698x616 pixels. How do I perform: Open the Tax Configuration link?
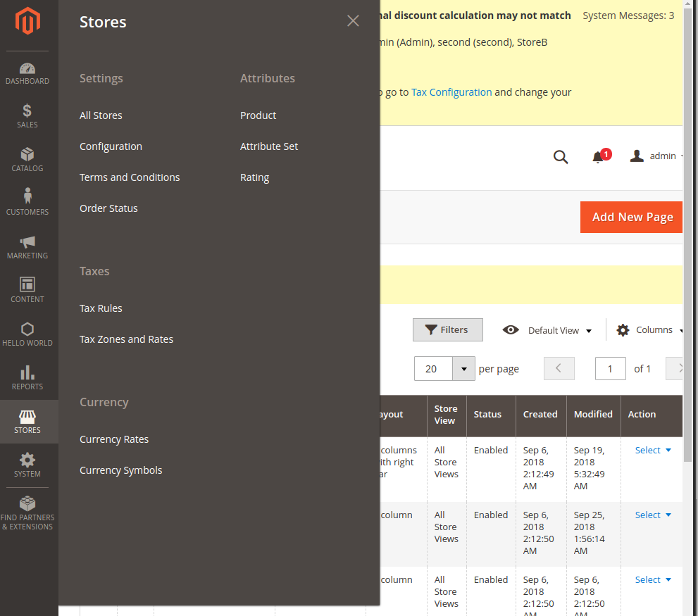[x=451, y=92]
